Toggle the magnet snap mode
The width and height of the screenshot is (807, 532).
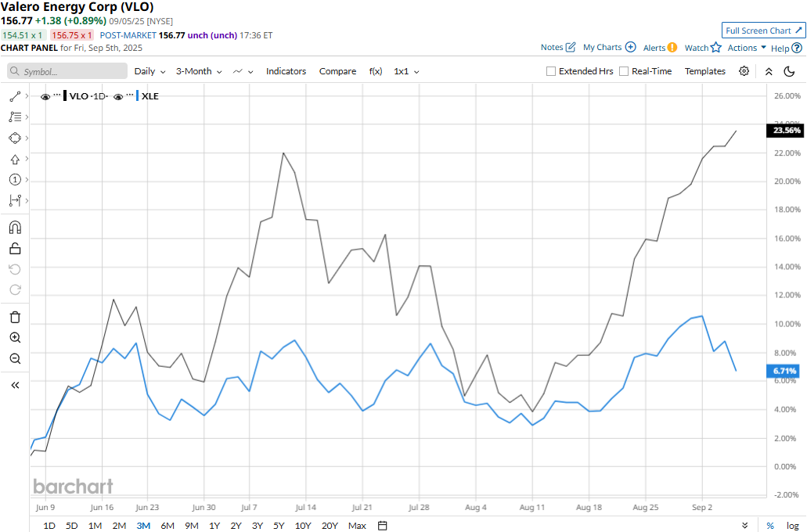(15, 228)
